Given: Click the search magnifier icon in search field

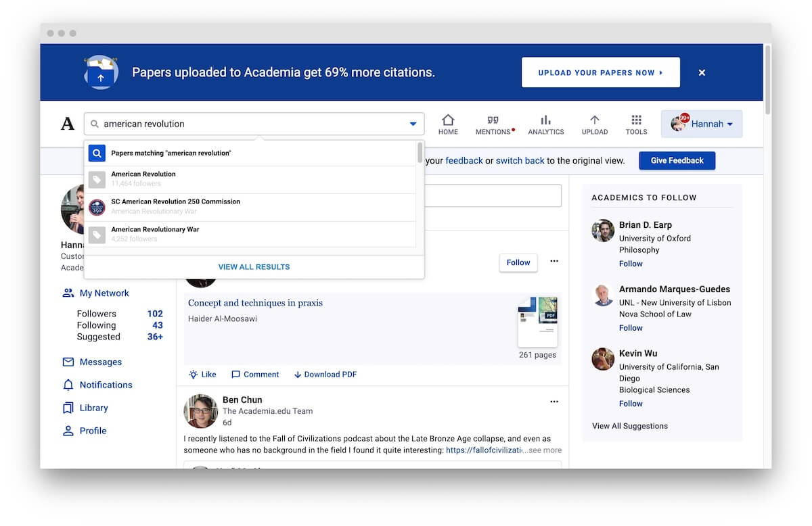Looking at the screenshot, I should 95,124.
